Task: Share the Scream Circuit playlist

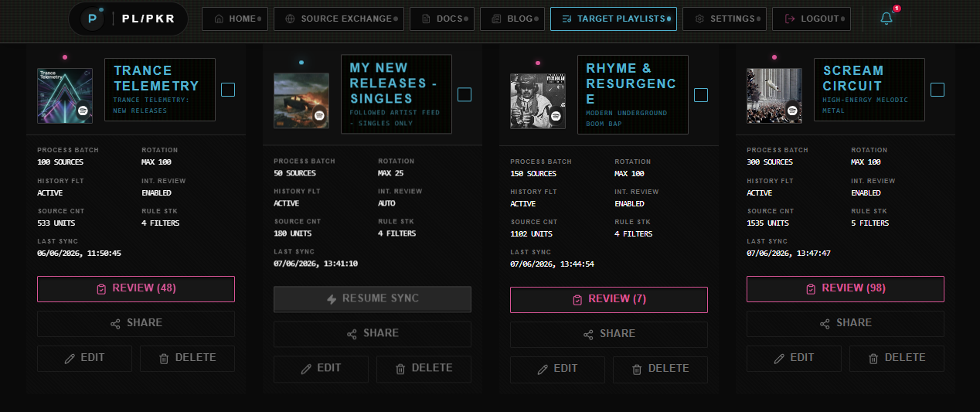Action: pos(846,323)
